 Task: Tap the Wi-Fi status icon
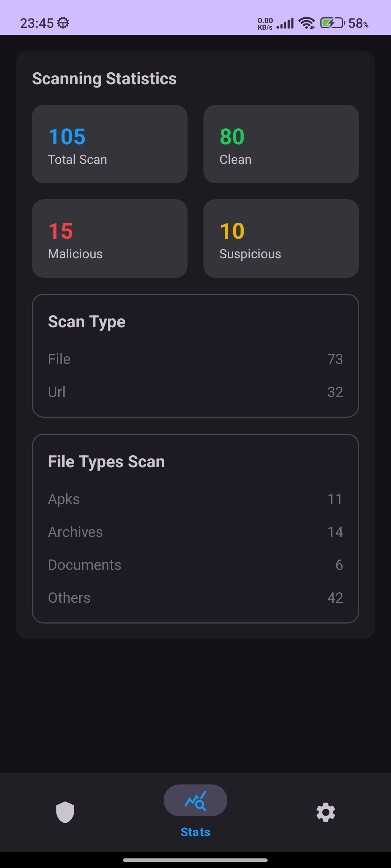(306, 23)
